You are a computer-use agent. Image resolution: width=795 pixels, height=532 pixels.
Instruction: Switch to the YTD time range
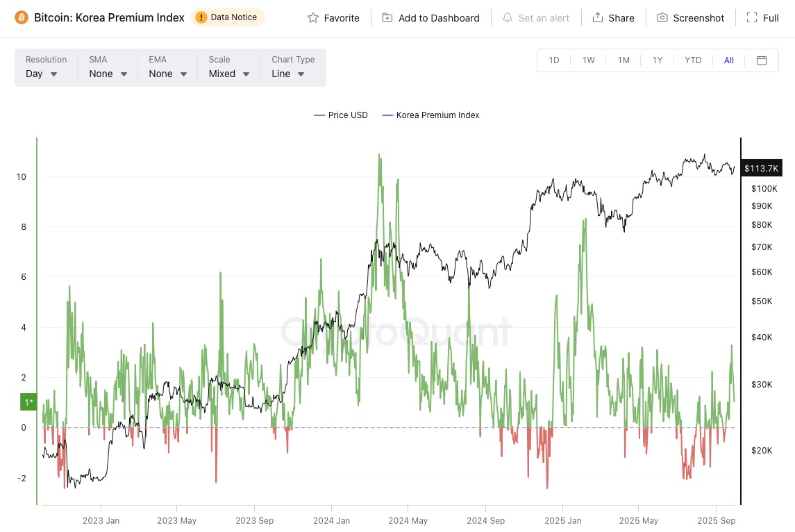click(693, 60)
